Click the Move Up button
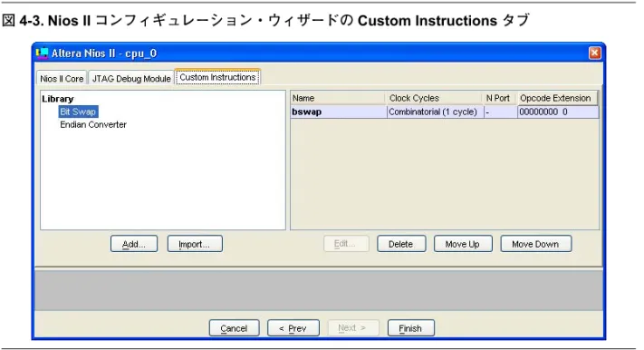Viewport: 644px width, 350px height. pyautogui.click(x=463, y=244)
